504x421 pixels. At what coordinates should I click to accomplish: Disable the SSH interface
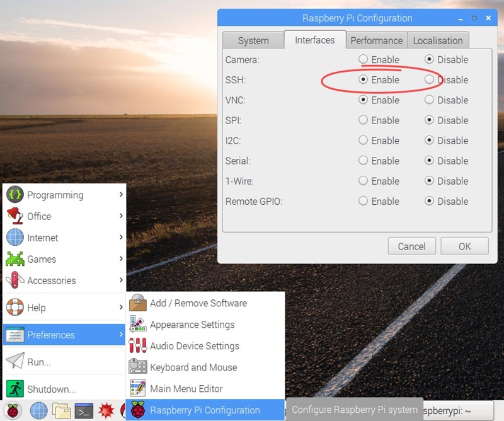430,80
